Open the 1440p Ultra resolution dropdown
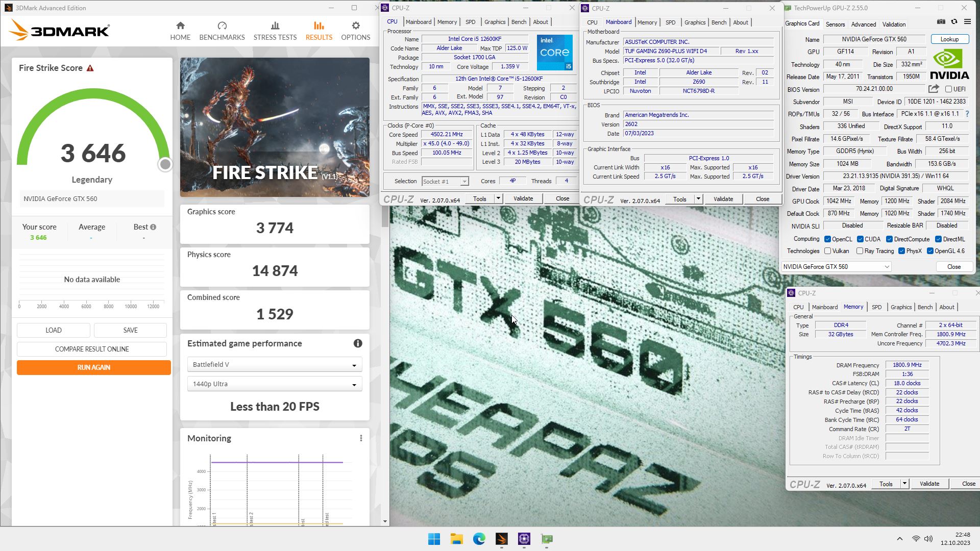 pos(275,384)
